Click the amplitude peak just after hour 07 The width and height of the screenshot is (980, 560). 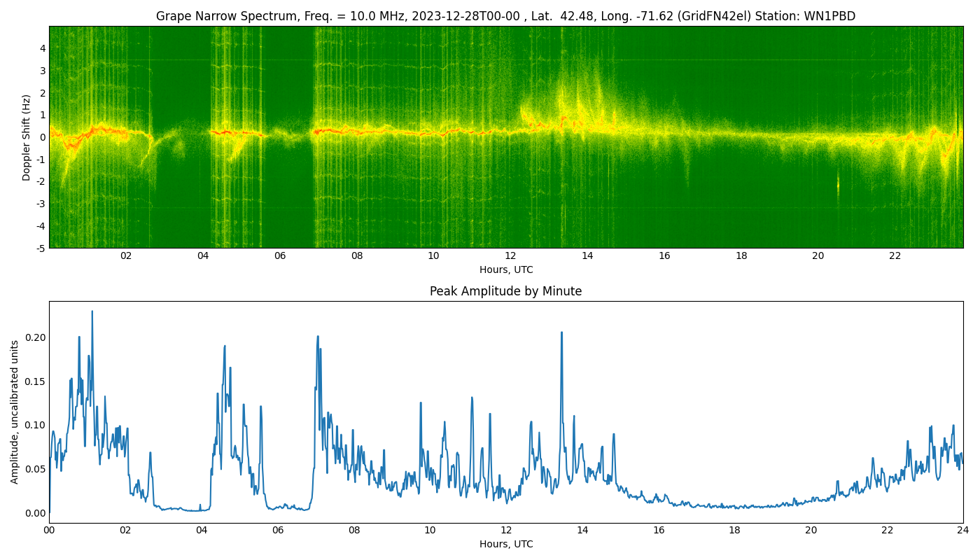317,337
